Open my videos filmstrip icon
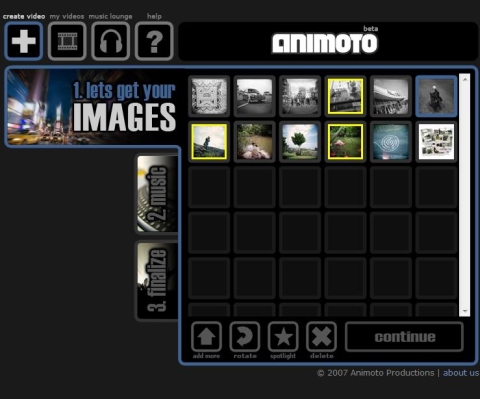 (67, 41)
